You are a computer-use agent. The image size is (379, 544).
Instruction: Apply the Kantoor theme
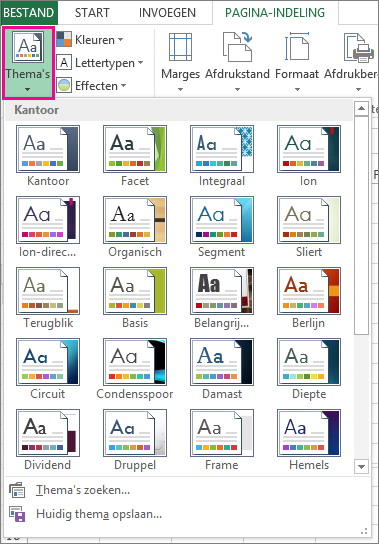pos(48,156)
